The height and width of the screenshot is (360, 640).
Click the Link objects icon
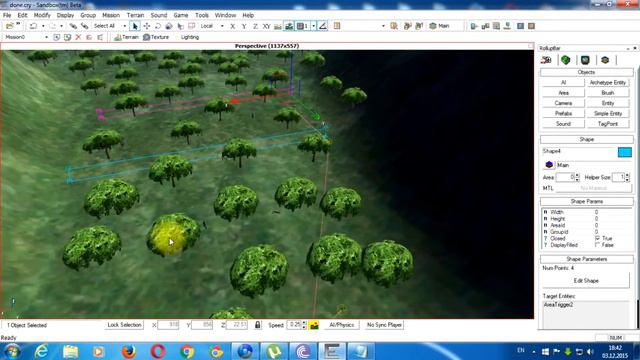click(x=73, y=26)
